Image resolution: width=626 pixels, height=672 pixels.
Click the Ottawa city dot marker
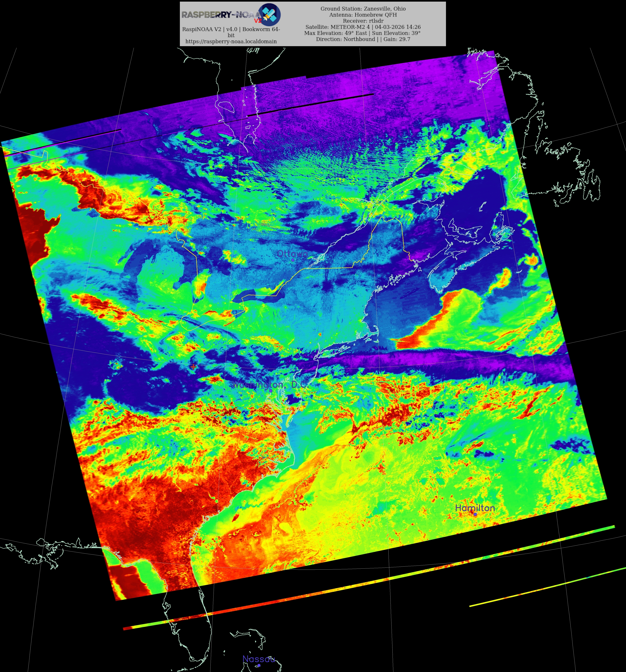(293, 260)
